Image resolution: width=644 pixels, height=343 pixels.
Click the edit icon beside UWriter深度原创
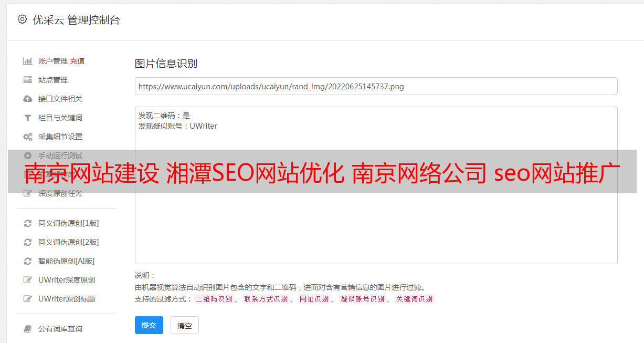click(28, 280)
